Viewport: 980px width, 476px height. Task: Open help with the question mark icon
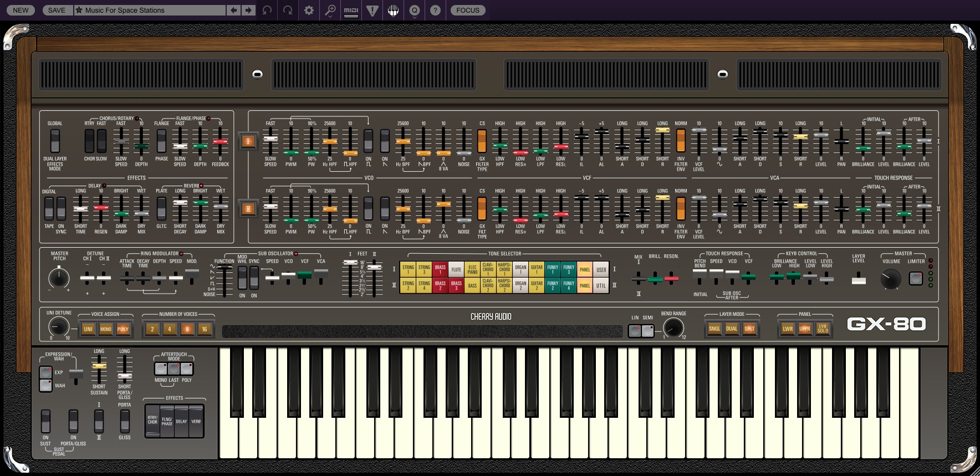[436, 10]
